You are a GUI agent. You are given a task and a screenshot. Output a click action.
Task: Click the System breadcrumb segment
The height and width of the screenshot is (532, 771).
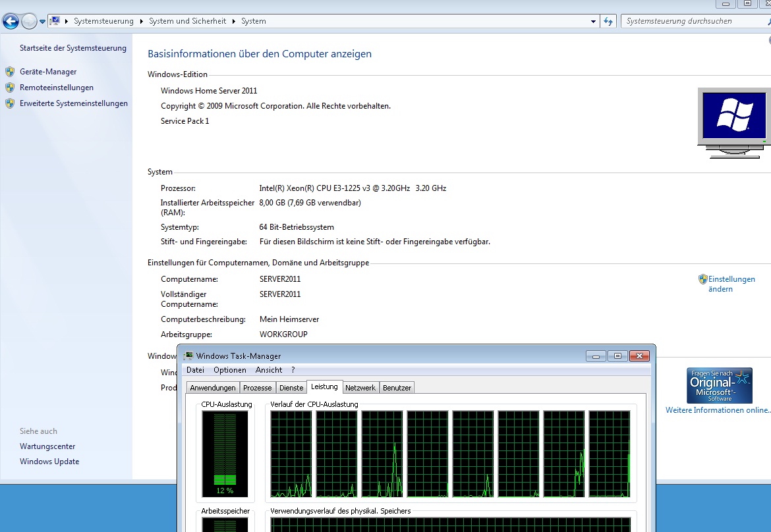coord(253,21)
